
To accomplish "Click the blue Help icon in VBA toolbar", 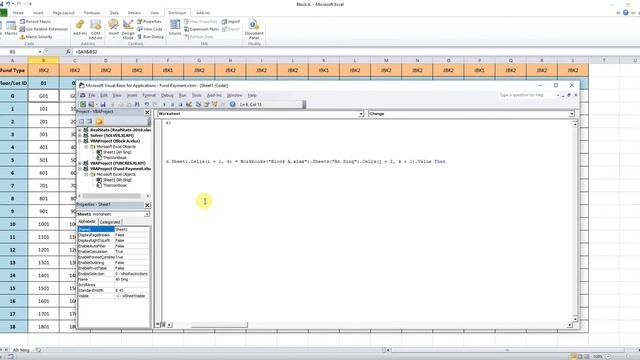I will coord(232,104).
